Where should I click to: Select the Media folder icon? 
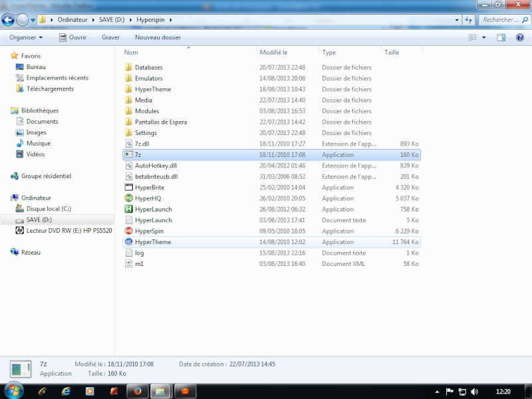(128, 100)
